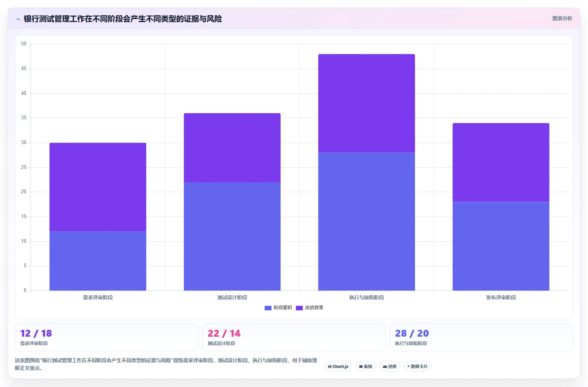This screenshot has height=387, width=588.
Task: Select the 28 / 20 data card
Action: click(481, 337)
